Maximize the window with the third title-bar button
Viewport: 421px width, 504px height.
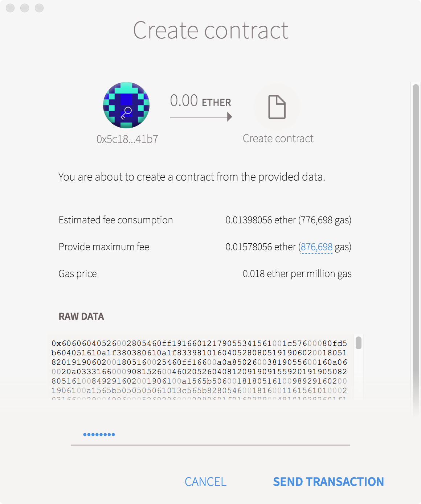pyautogui.click(x=39, y=8)
